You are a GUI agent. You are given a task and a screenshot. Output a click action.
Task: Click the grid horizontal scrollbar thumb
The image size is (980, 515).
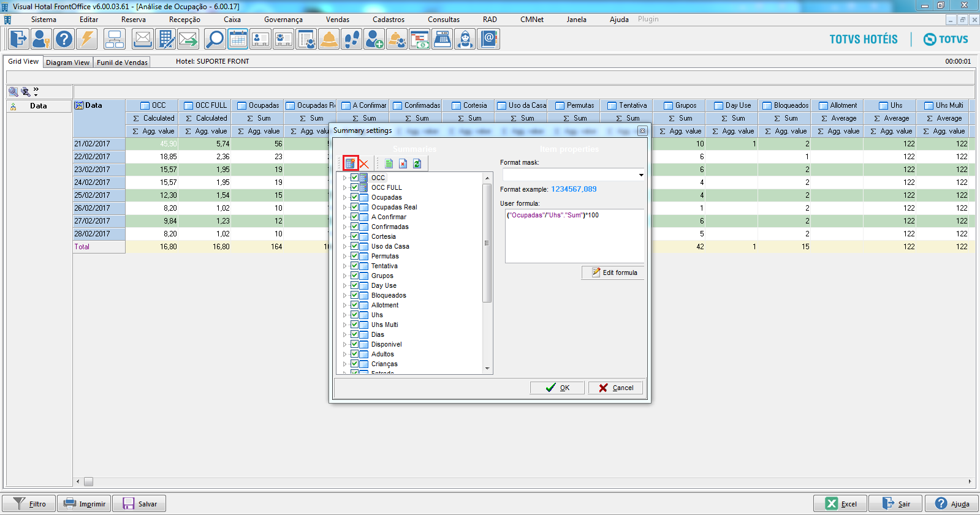pyautogui.click(x=88, y=481)
